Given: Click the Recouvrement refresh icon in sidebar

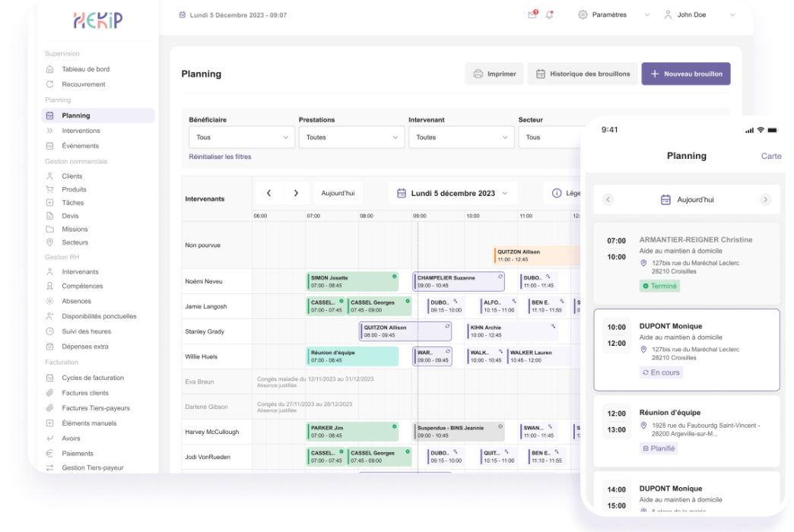Looking at the screenshot, I should (50, 84).
